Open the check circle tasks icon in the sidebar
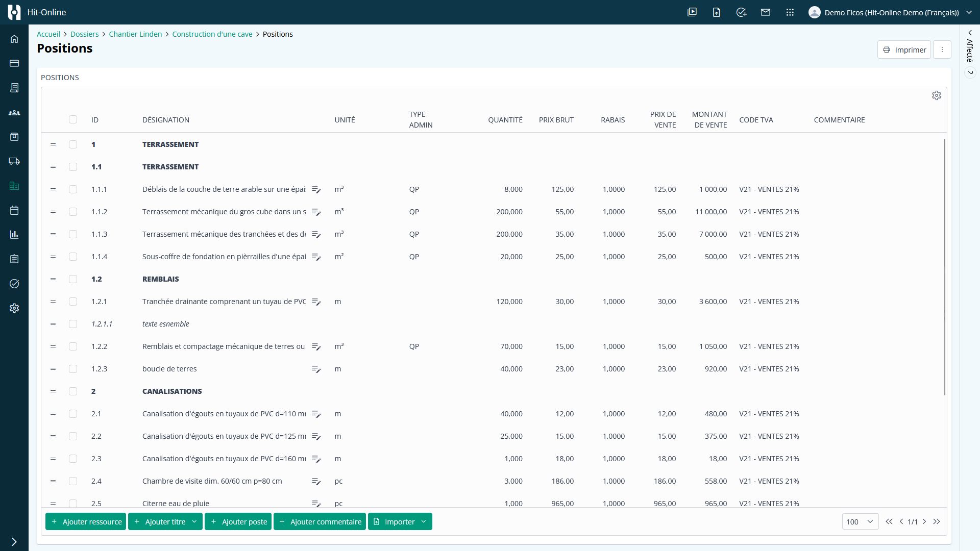980x551 pixels. [x=14, y=284]
